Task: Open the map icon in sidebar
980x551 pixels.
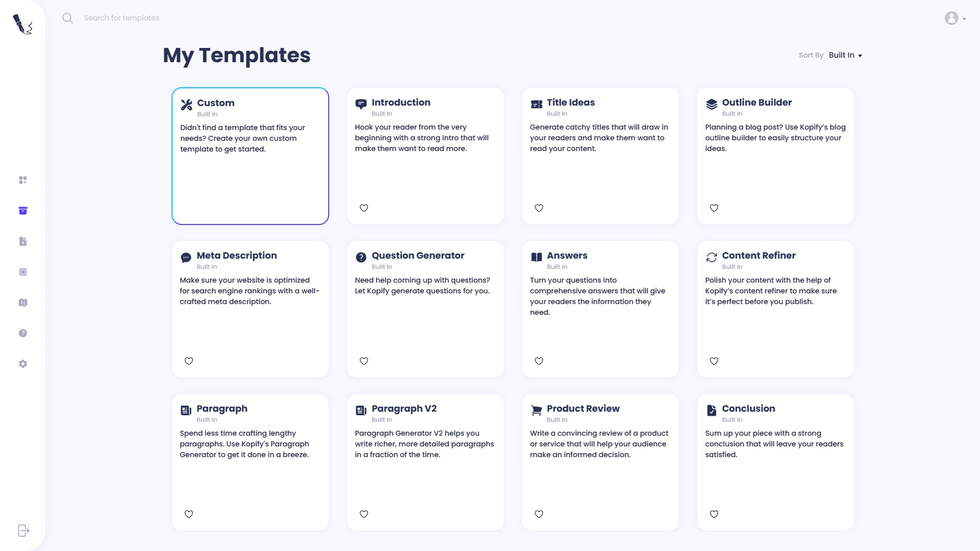Action: [x=23, y=303]
